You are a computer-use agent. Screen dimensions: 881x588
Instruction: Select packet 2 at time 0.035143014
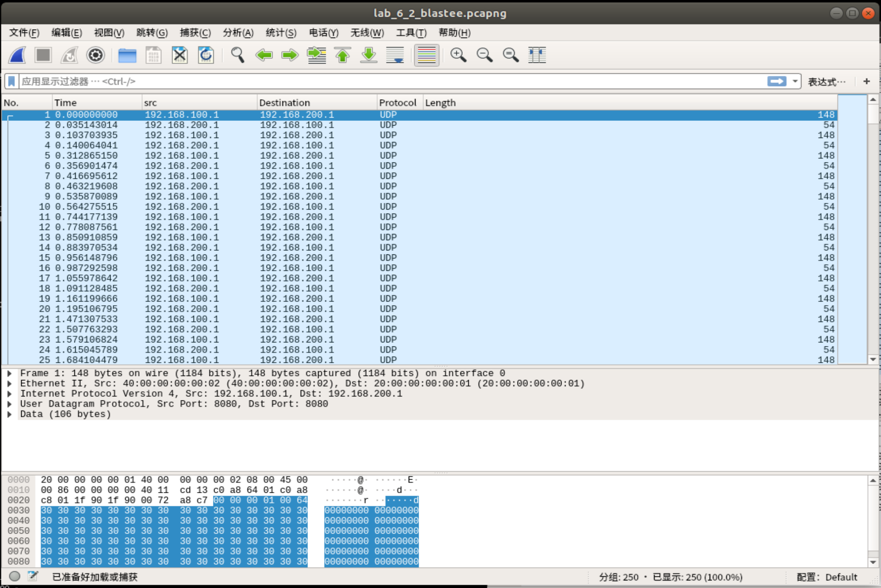click(419, 125)
